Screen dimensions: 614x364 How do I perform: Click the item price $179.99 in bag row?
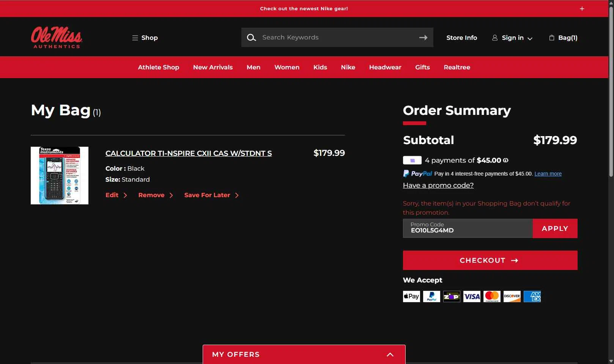329,153
